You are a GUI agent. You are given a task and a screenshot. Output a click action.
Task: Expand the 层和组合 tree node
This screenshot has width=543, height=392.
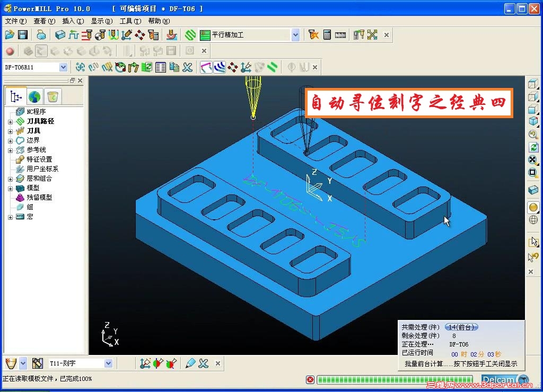coord(11,179)
